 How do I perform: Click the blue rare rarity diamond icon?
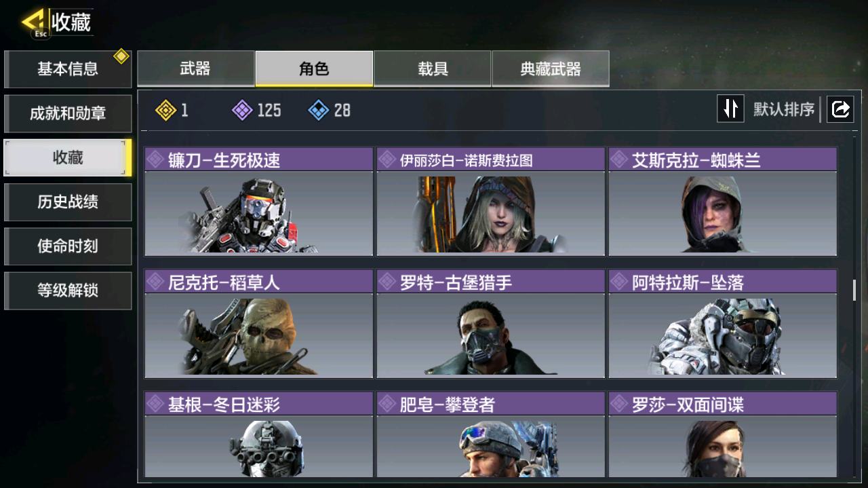[x=319, y=110]
